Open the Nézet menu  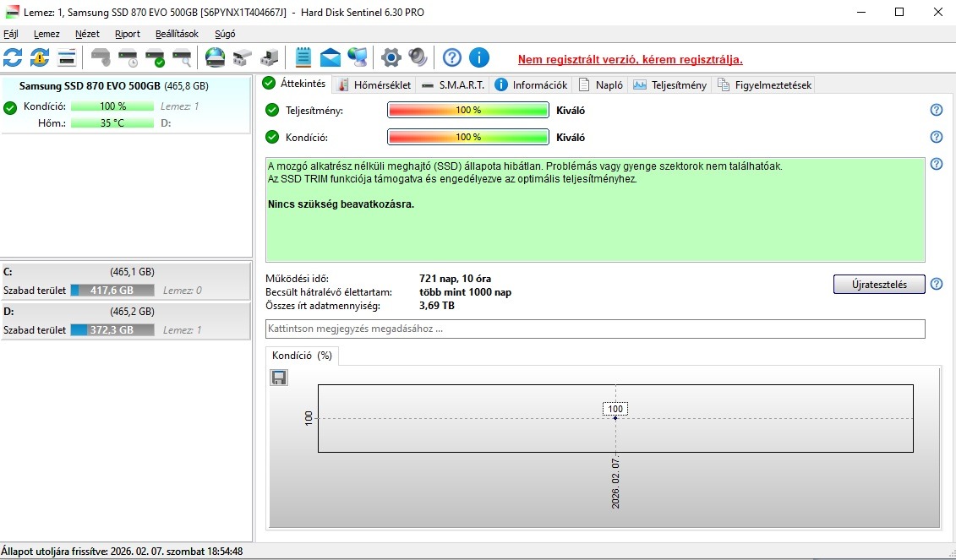point(87,34)
